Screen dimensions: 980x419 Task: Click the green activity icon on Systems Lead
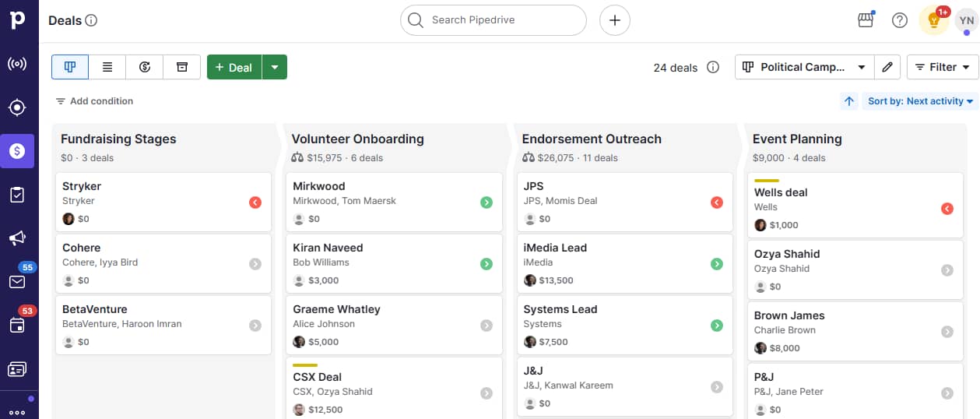(x=717, y=326)
